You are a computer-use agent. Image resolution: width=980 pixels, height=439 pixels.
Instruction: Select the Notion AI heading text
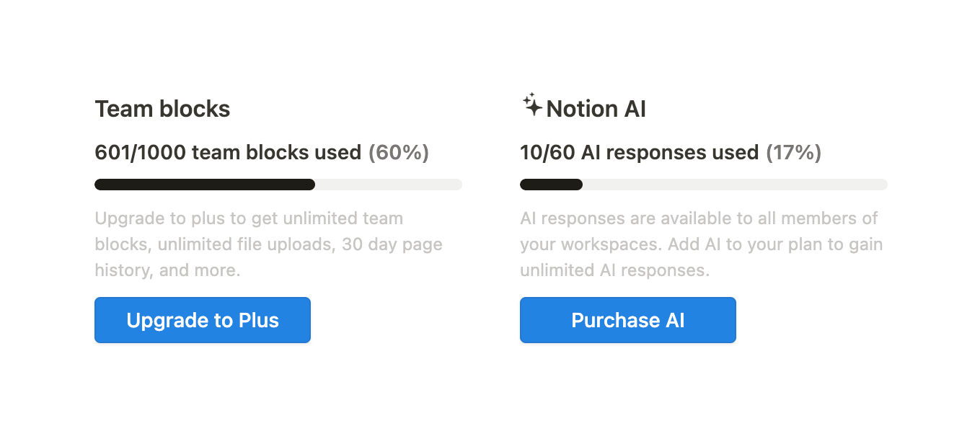point(596,109)
